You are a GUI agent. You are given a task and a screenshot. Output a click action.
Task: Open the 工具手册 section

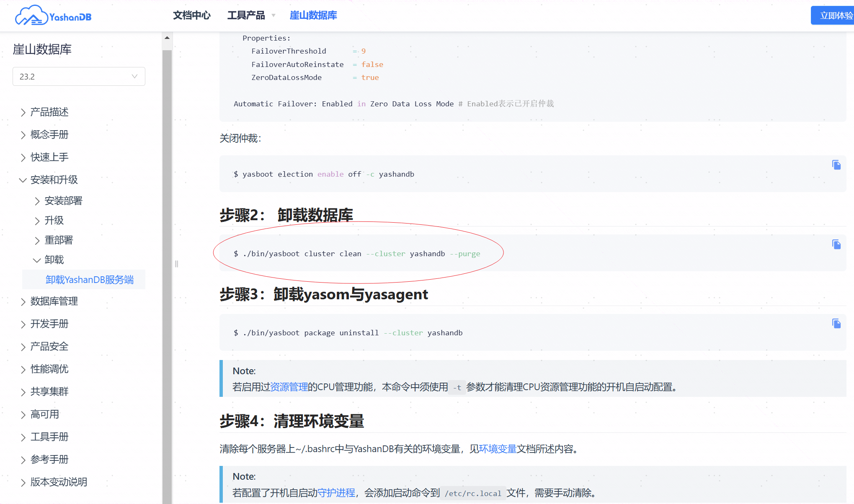pyautogui.click(x=49, y=437)
